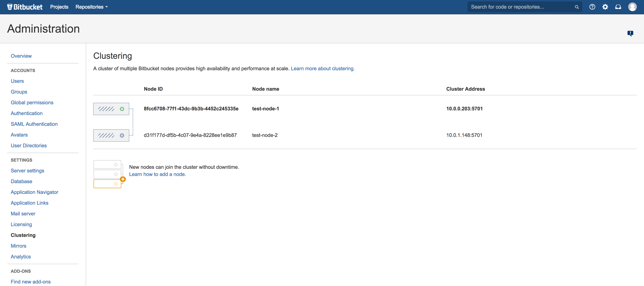Click the search magnifier icon
This screenshot has height=286, width=644.
[x=577, y=7]
